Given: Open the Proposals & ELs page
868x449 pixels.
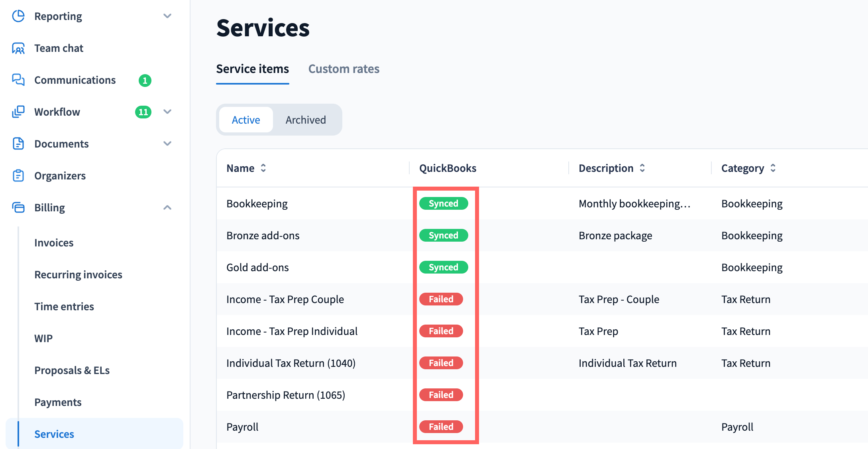Looking at the screenshot, I should click(72, 370).
